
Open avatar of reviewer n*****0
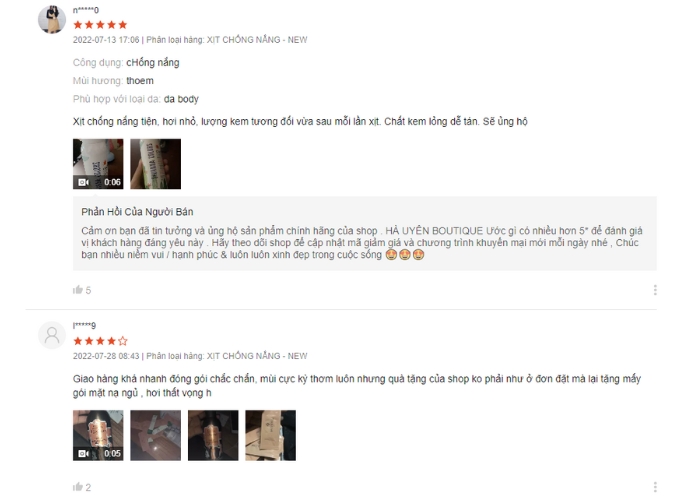pyautogui.click(x=52, y=20)
